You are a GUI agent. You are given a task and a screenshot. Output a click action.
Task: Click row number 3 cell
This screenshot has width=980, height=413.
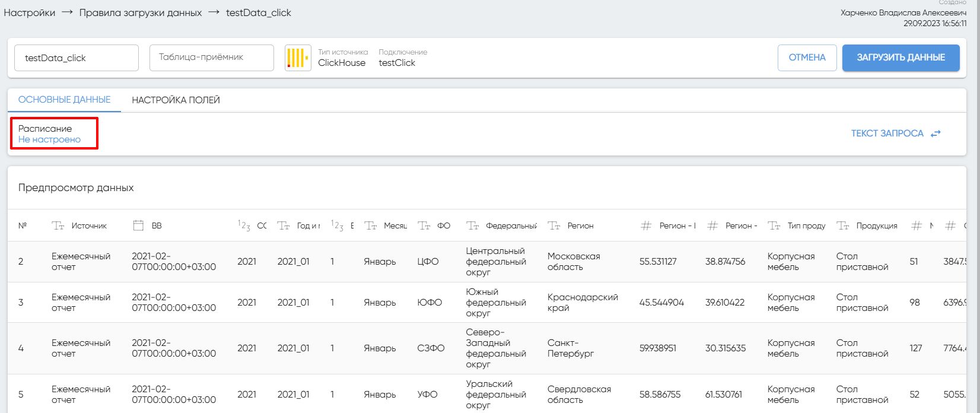[21, 303]
